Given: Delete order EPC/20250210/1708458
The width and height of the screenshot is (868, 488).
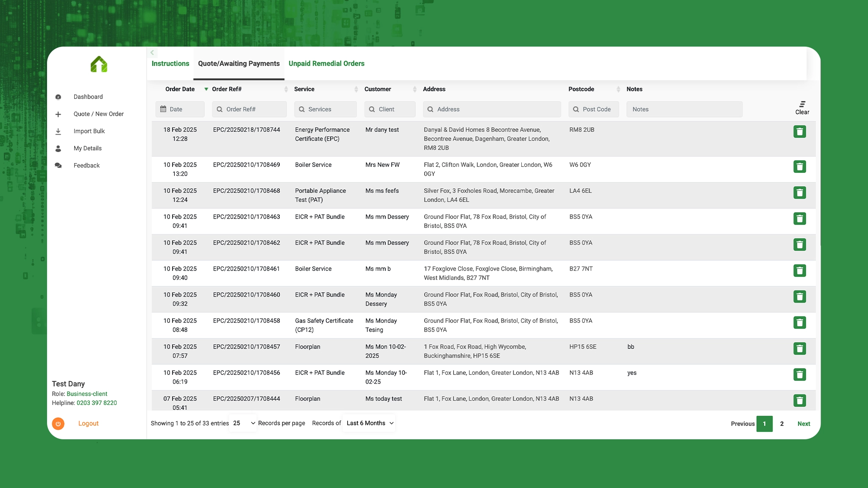Looking at the screenshot, I should pos(799,323).
